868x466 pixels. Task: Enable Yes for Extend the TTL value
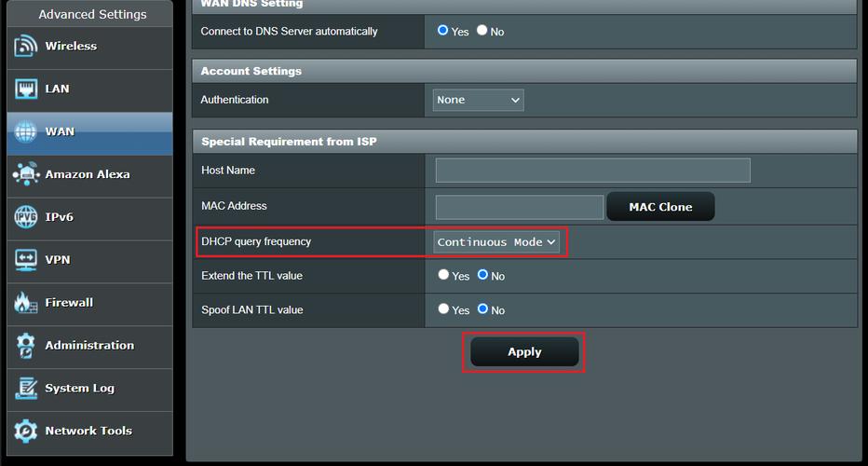(x=443, y=276)
